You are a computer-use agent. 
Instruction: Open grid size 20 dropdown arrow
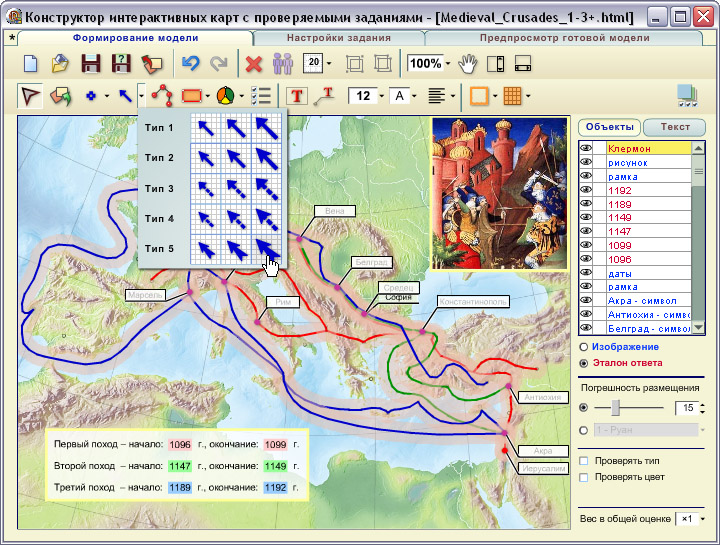click(329, 64)
